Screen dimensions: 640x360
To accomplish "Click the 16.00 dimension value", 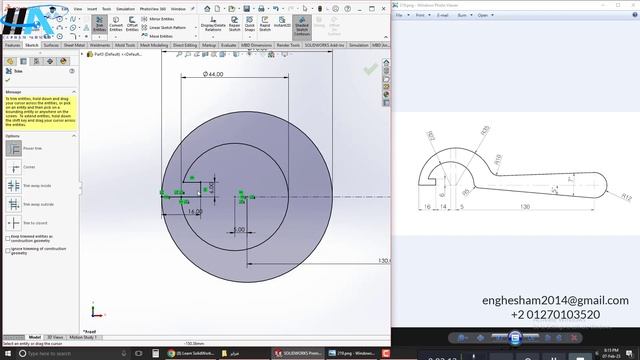I will pyautogui.click(x=195, y=211).
